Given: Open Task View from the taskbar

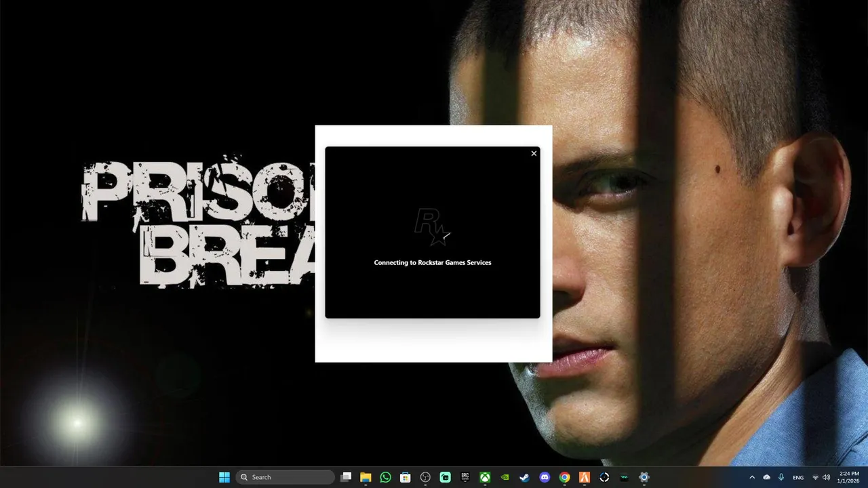Looking at the screenshot, I should pos(346,477).
